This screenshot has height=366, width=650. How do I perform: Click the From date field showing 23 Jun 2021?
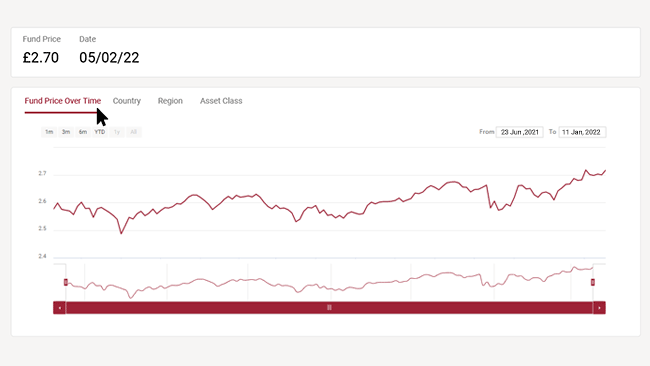(519, 132)
